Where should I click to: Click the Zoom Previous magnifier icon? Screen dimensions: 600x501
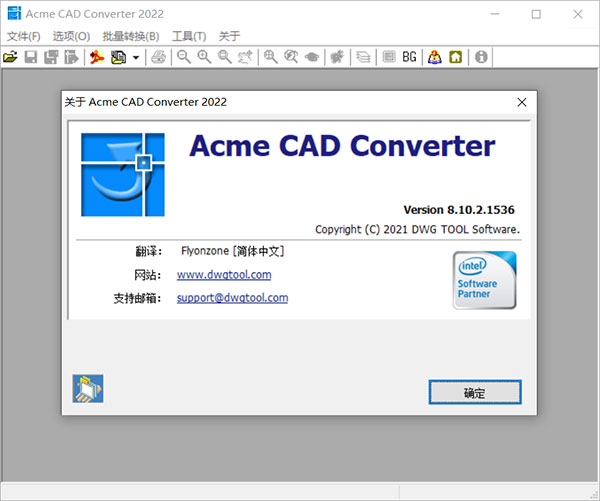[291, 57]
